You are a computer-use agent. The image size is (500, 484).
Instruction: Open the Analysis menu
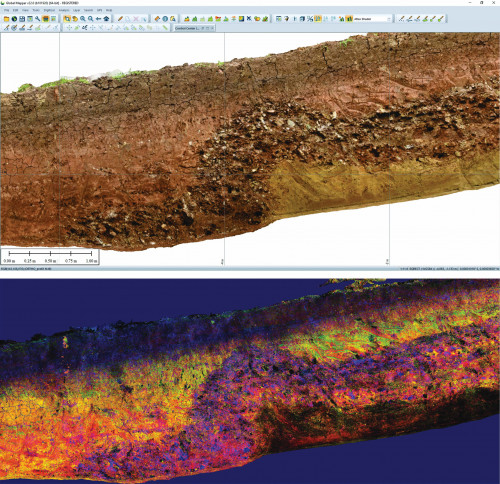pos(64,10)
